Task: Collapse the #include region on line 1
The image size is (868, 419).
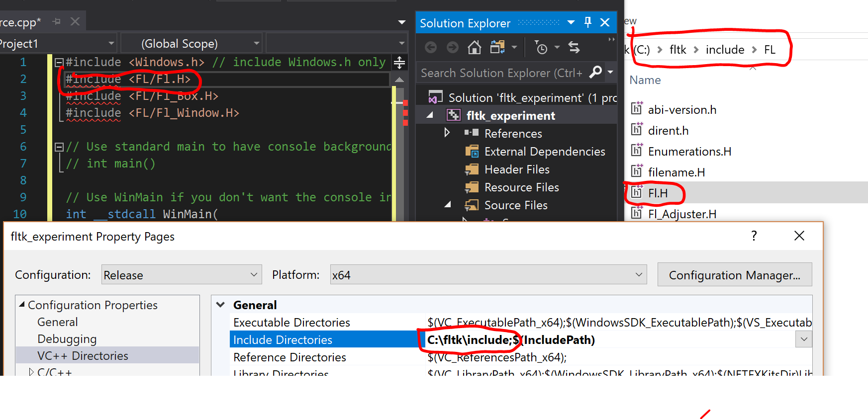Action: [x=59, y=62]
